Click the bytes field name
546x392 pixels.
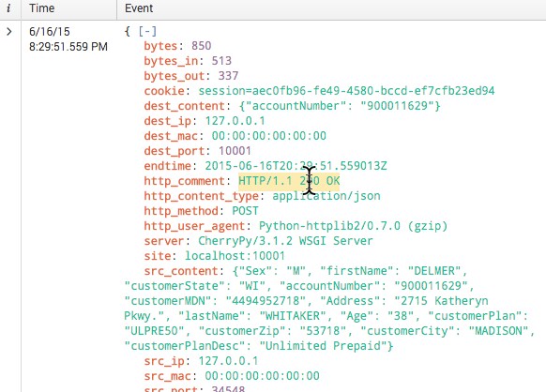(160, 46)
